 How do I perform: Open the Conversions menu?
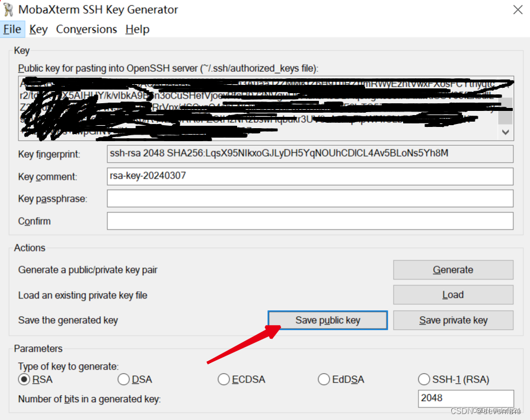click(x=87, y=30)
